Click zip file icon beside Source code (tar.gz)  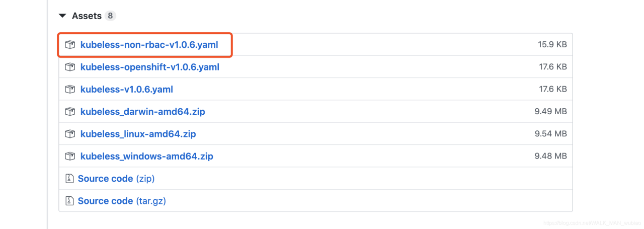click(x=69, y=201)
